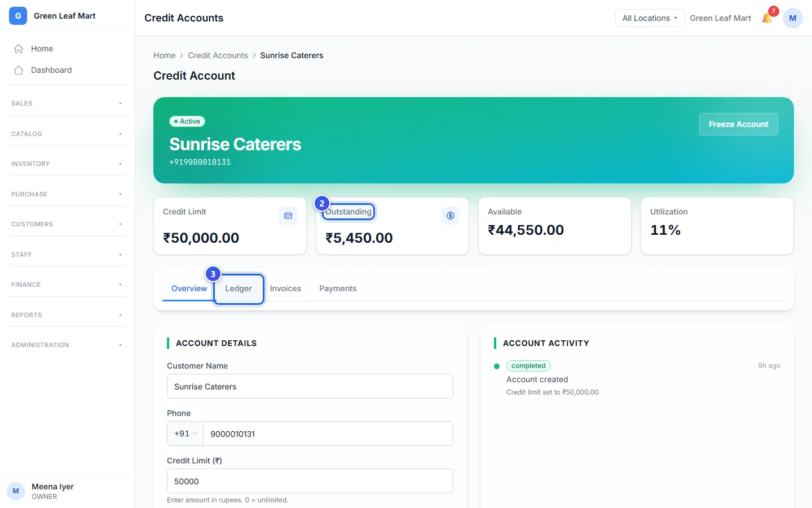Click the phone number +919000010131 in banner

[200, 162]
